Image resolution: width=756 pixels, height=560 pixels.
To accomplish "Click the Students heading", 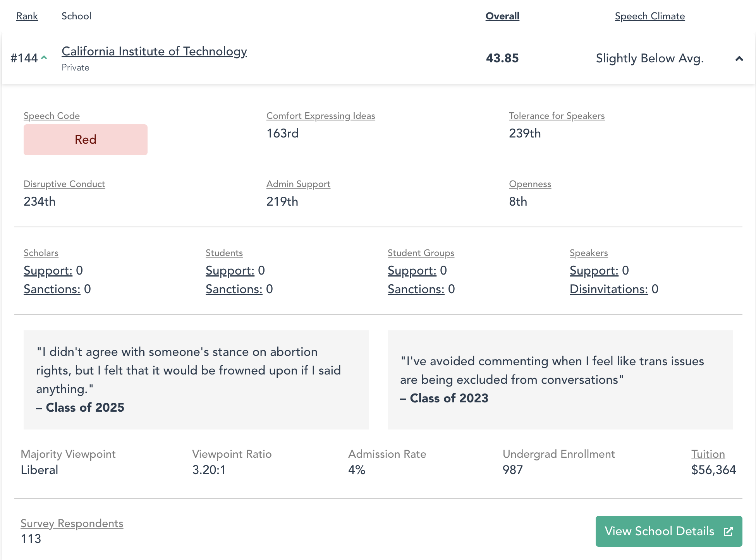I will coord(224,253).
